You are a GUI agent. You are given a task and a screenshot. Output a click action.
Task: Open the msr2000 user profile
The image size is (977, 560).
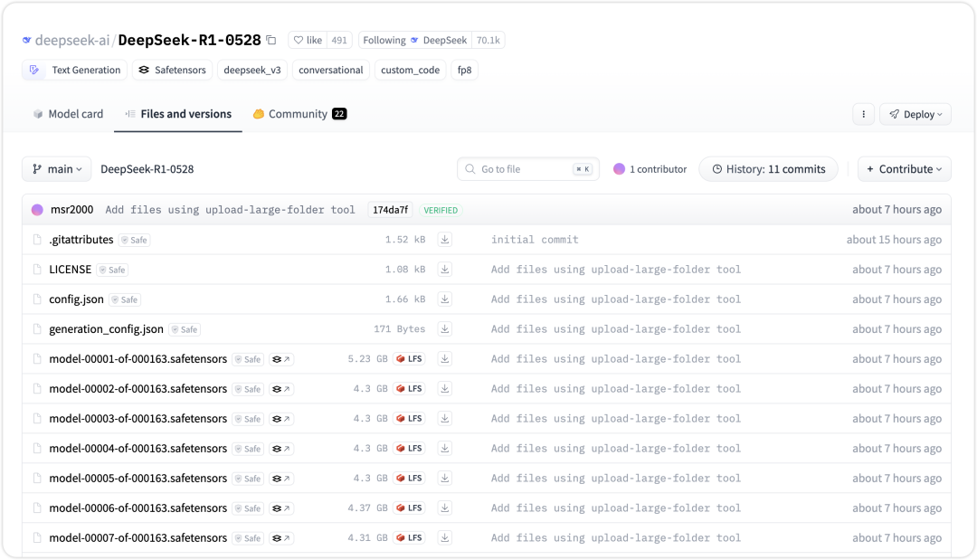71,210
